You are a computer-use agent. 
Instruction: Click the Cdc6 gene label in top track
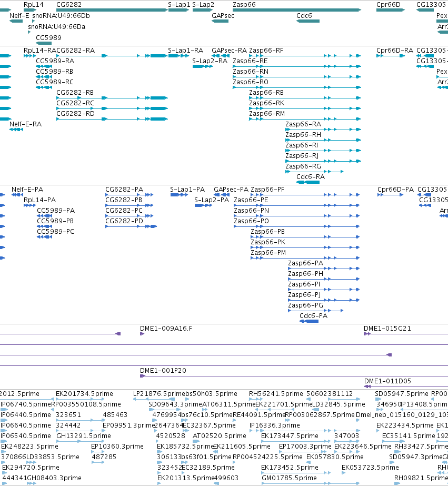[x=304, y=16]
